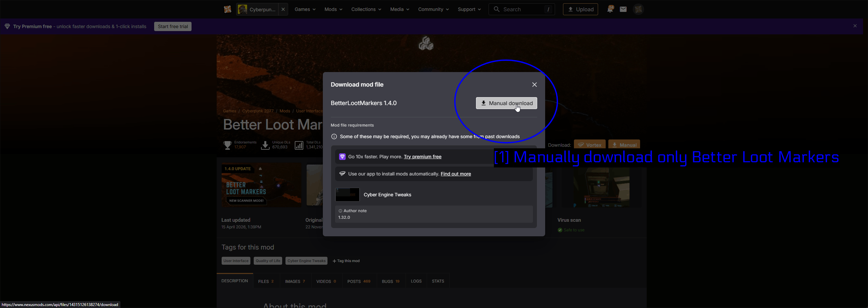Click the Total DLs bar chart icon
Screen dimensions: 868x308
[x=299, y=145]
